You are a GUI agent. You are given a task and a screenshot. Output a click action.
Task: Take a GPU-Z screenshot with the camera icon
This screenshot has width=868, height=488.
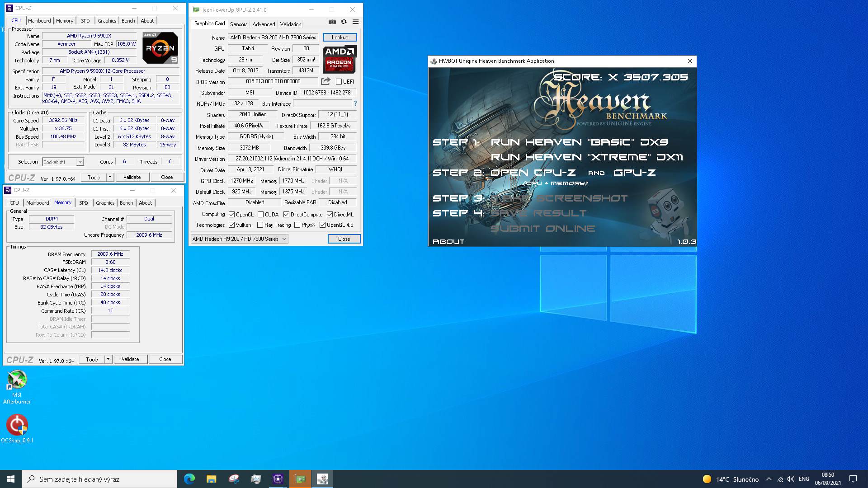(332, 22)
